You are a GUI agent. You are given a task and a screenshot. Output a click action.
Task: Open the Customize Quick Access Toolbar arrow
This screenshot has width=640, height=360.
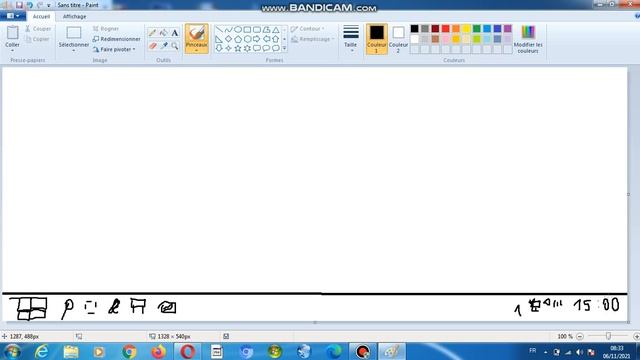49,5
